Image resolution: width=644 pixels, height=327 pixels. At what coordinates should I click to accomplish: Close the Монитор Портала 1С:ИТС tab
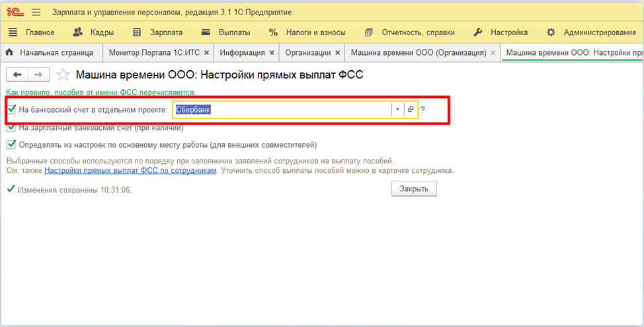[x=206, y=53]
